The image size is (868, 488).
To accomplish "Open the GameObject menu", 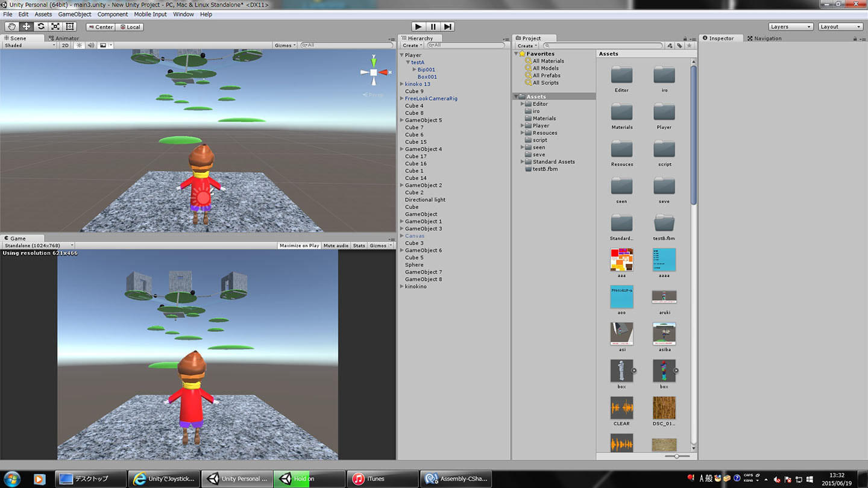I will coord(75,14).
